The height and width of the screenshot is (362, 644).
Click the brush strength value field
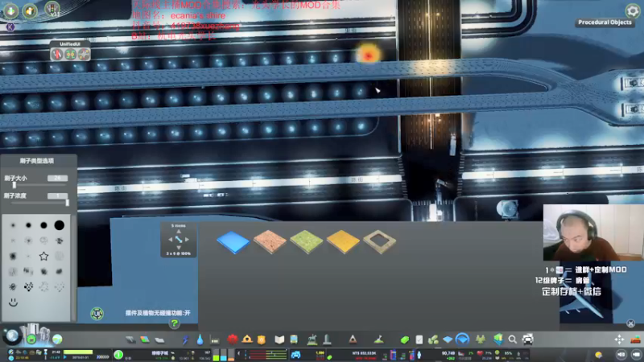click(57, 195)
